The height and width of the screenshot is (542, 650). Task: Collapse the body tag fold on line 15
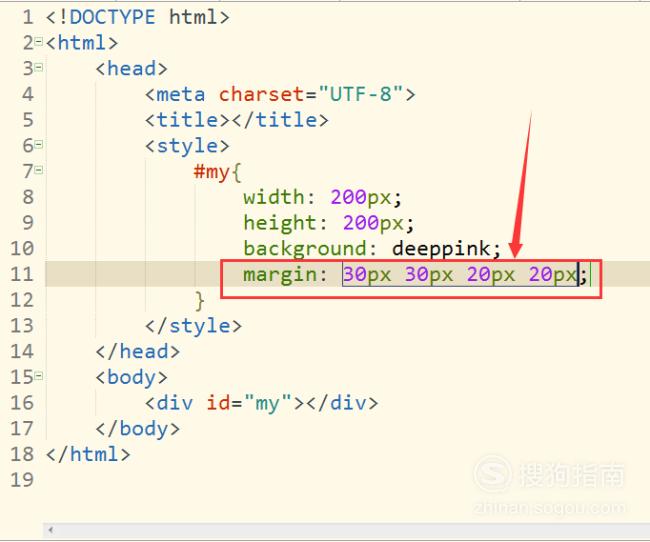pyautogui.click(x=39, y=376)
